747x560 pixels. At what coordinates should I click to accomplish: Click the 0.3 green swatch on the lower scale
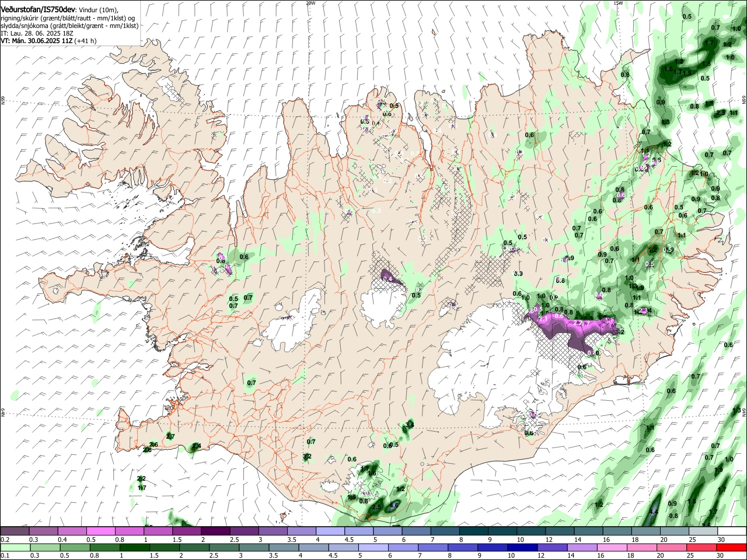coord(44,547)
